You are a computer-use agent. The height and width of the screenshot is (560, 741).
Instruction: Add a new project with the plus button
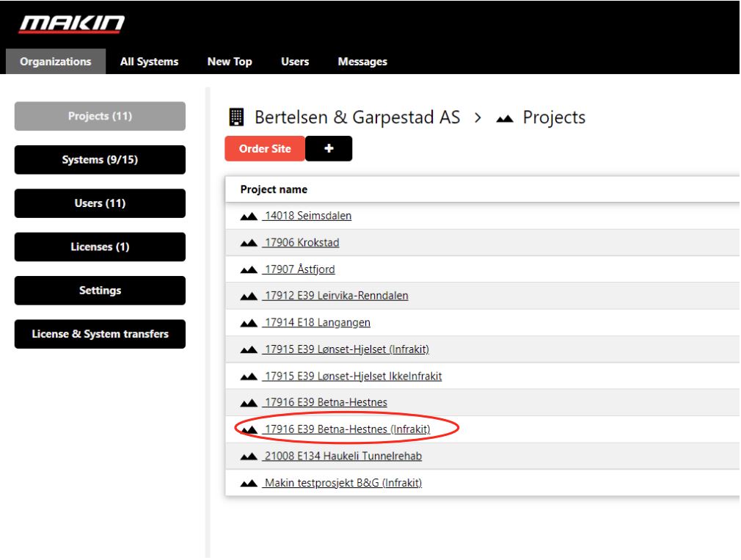(329, 149)
